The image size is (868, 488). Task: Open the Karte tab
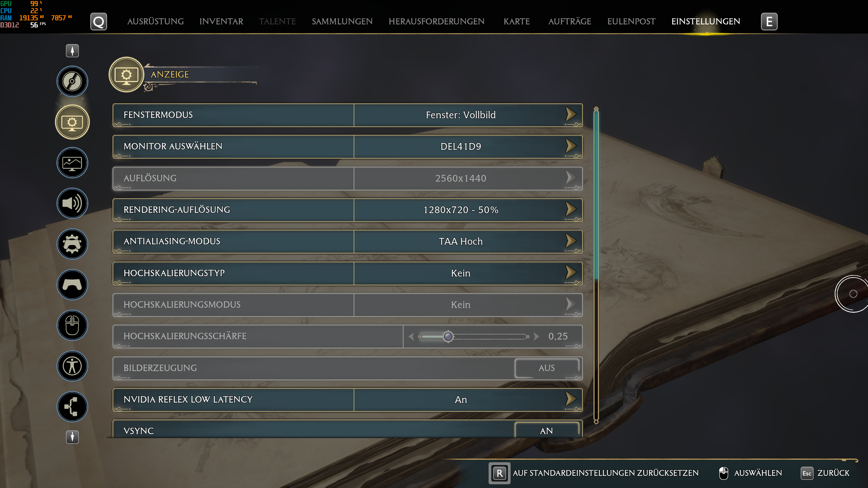pyautogui.click(x=516, y=21)
